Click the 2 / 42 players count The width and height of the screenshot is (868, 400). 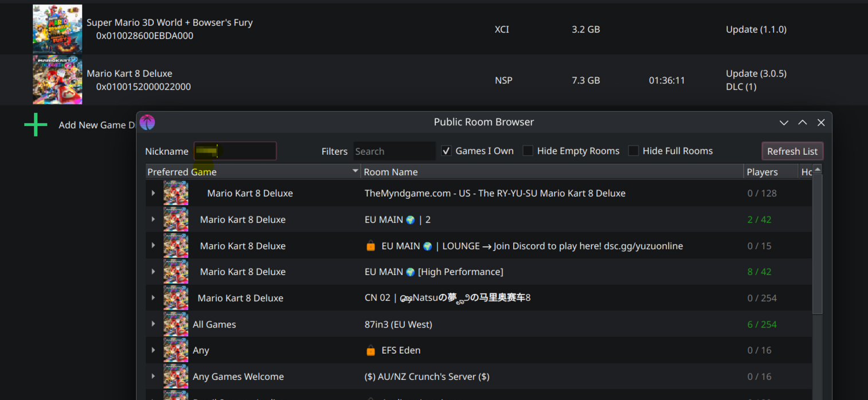759,219
